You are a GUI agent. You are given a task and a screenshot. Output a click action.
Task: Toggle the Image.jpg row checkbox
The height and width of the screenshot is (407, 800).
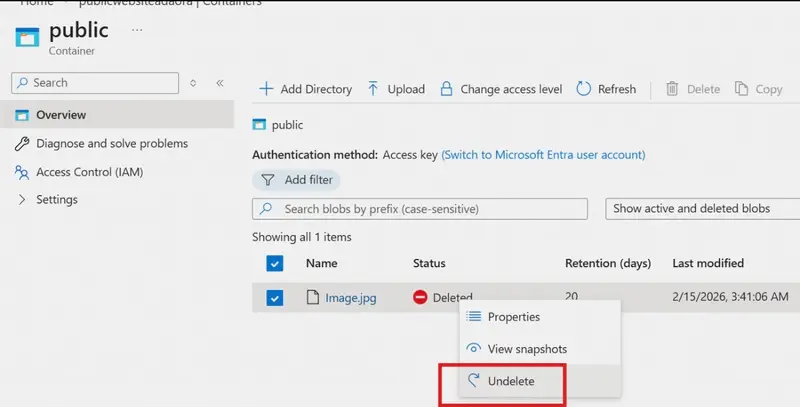tap(274, 298)
